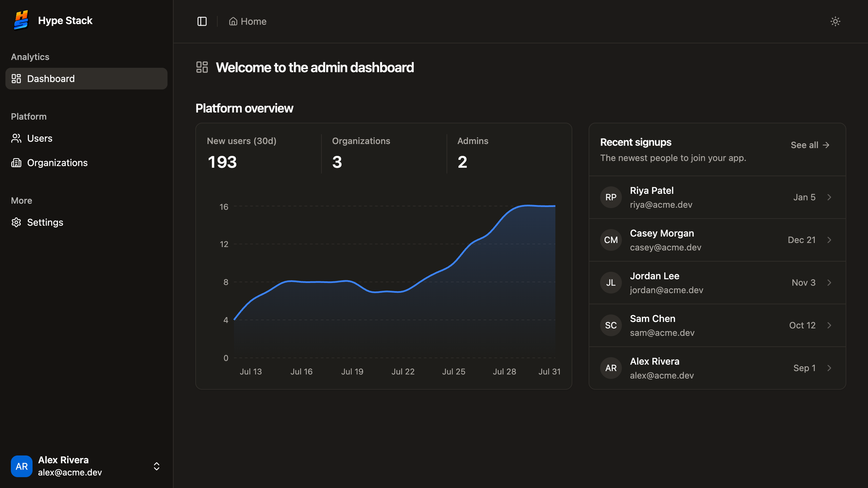Open Jordan Lee's row chevron
868x488 pixels.
point(829,283)
